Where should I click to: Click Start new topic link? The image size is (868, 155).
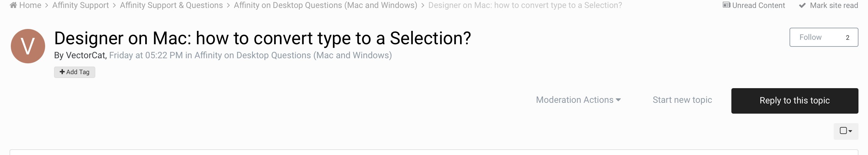point(682,100)
